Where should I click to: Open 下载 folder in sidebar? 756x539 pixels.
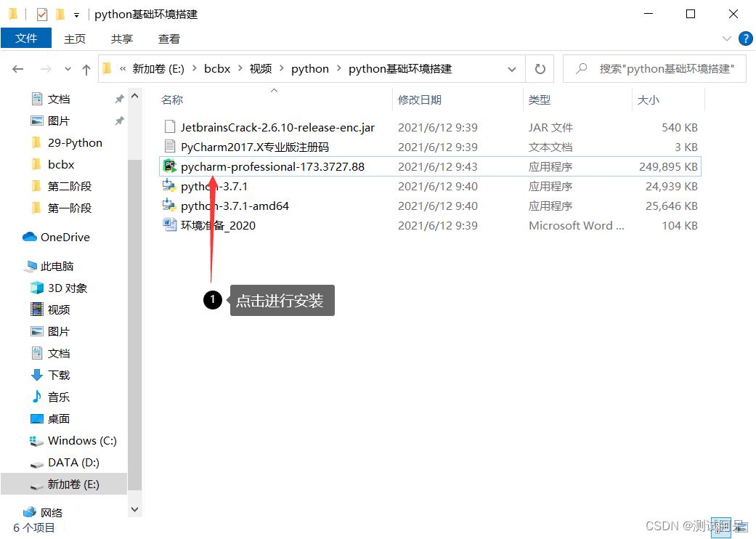click(50, 375)
